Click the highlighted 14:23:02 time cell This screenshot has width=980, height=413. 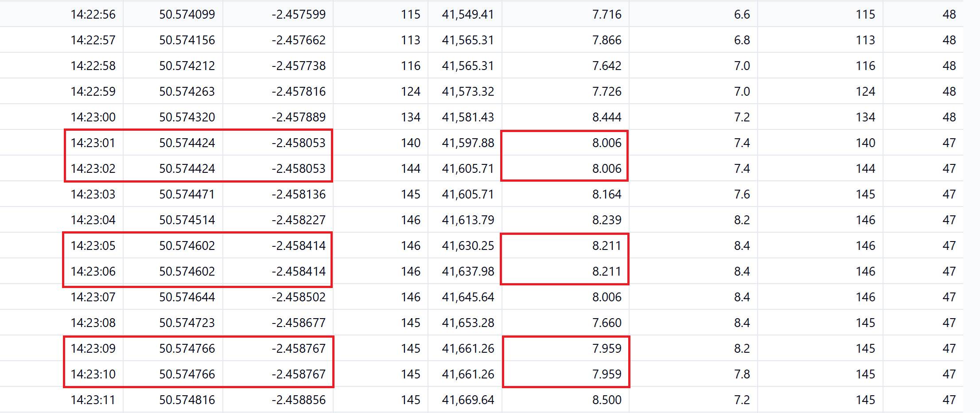(x=93, y=168)
